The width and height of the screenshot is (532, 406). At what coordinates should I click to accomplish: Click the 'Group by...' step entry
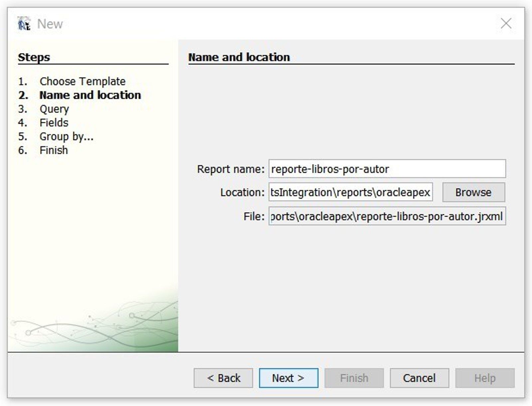(66, 137)
